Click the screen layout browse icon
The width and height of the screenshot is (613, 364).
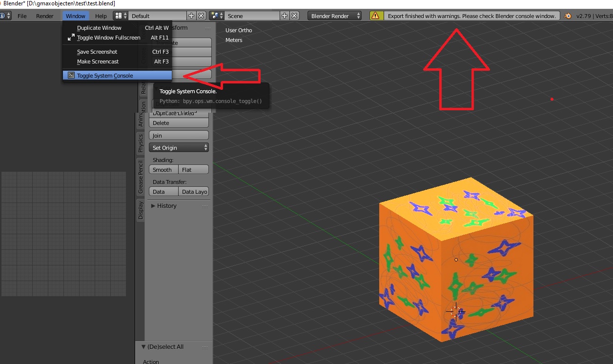121,16
